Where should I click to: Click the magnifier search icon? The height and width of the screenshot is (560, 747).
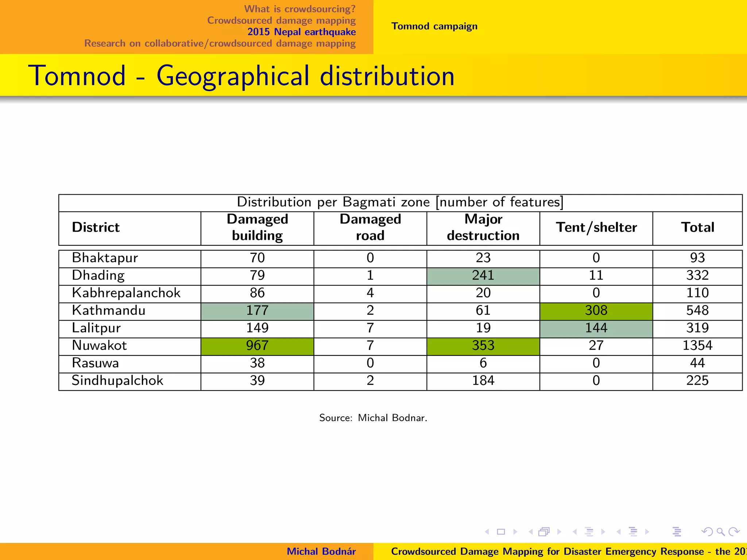coord(720,532)
